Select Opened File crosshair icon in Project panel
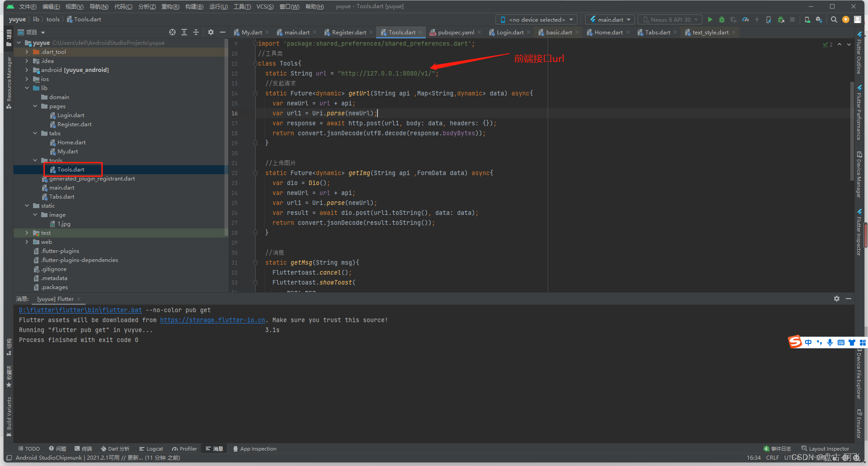Image resolution: width=868 pixels, height=466 pixels. coord(172,32)
